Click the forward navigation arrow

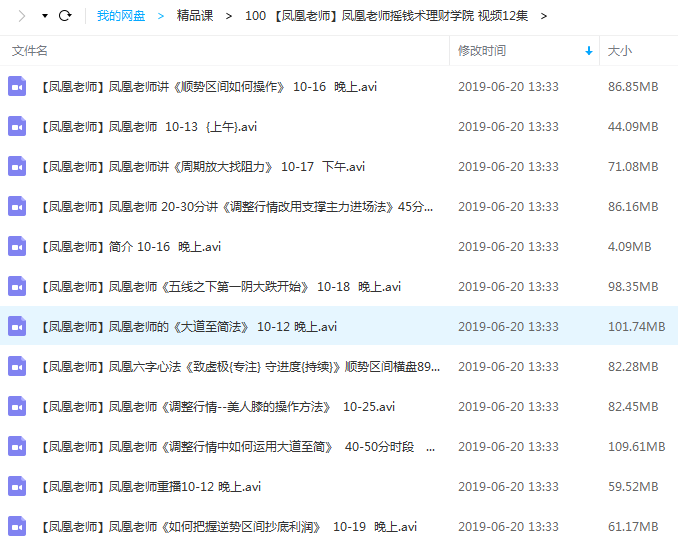[22, 16]
